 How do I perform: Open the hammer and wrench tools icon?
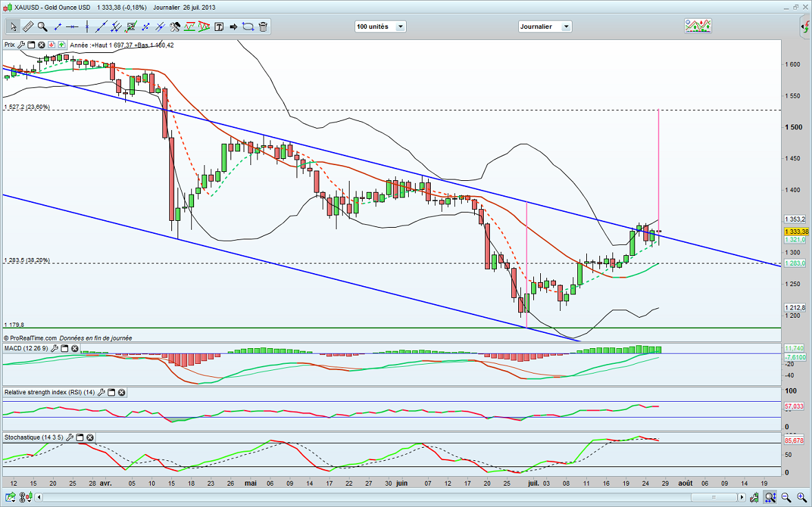click(175, 27)
